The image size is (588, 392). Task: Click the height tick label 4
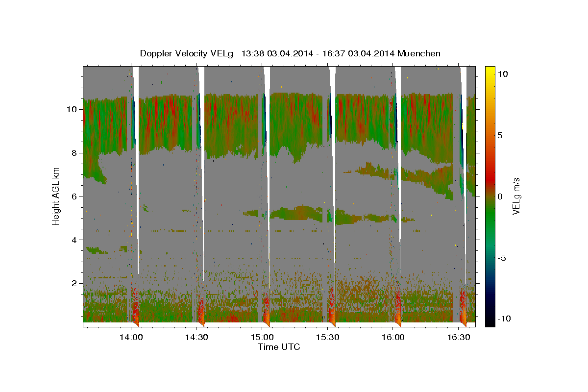75,240
